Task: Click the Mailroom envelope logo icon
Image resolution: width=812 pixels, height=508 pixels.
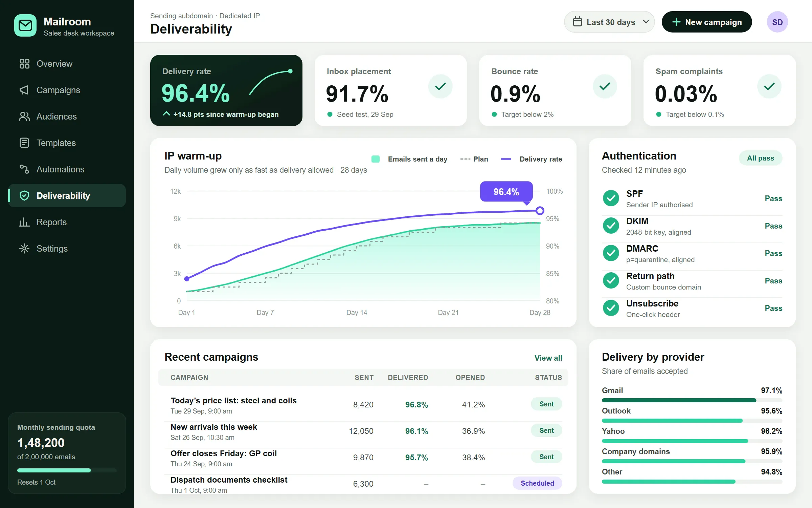Action: [x=25, y=25]
